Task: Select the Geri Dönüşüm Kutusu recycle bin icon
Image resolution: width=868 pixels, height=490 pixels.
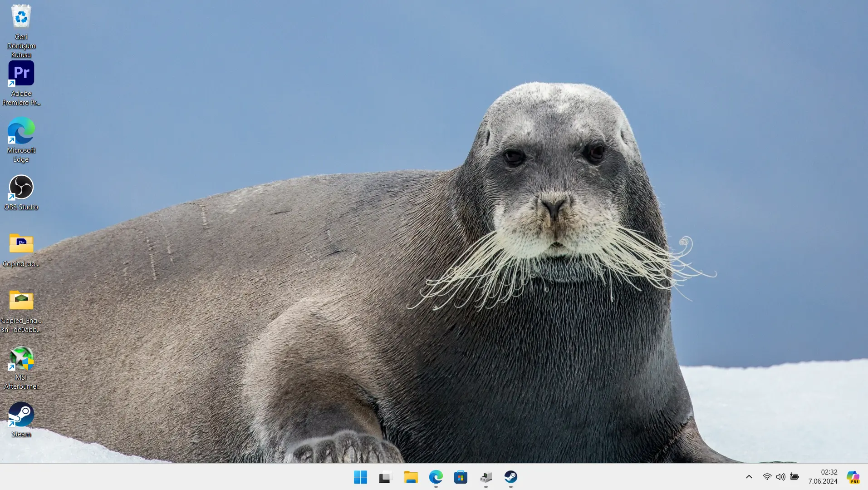Action: (21, 31)
